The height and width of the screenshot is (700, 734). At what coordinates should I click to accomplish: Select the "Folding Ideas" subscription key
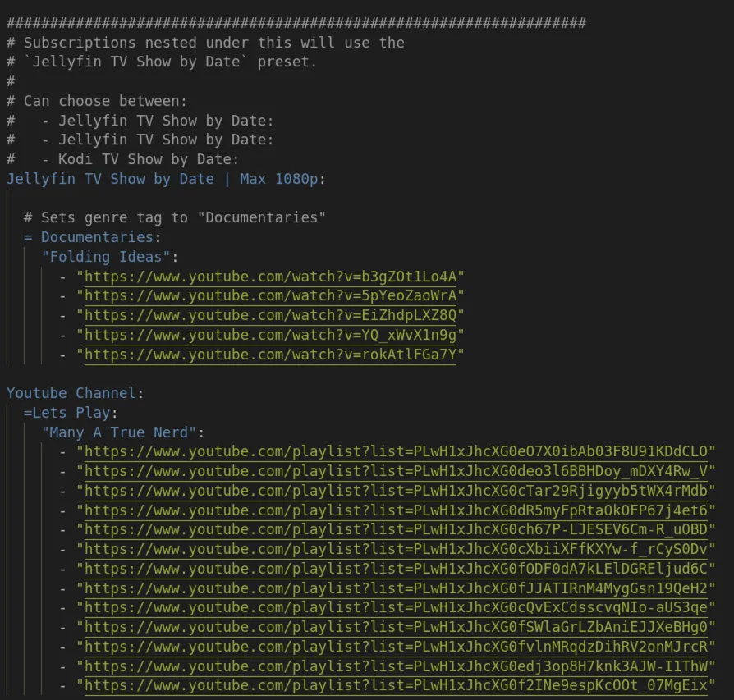[x=106, y=257]
